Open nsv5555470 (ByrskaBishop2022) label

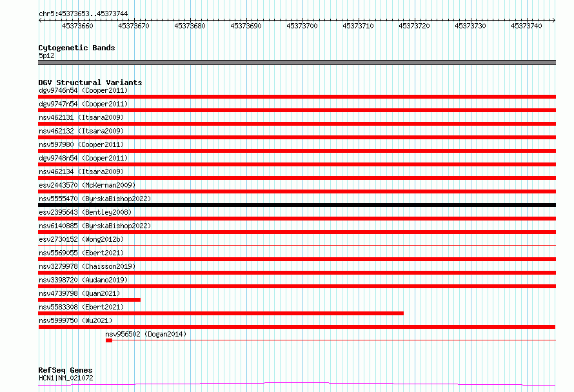[x=95, y=199]
